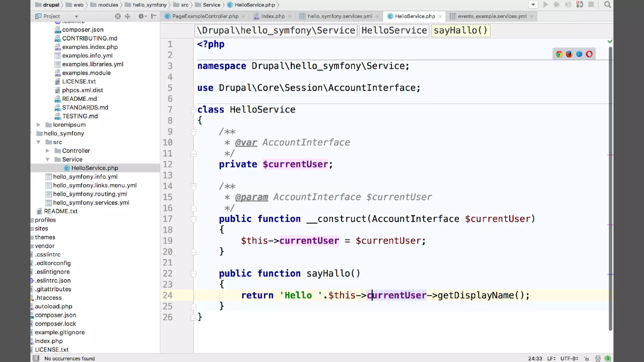Expand the loremipsum folder

pos(38,125)
